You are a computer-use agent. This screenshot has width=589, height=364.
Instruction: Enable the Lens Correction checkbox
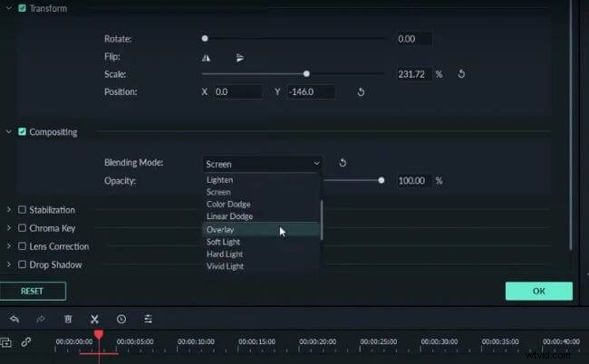[x=22, y=246]
